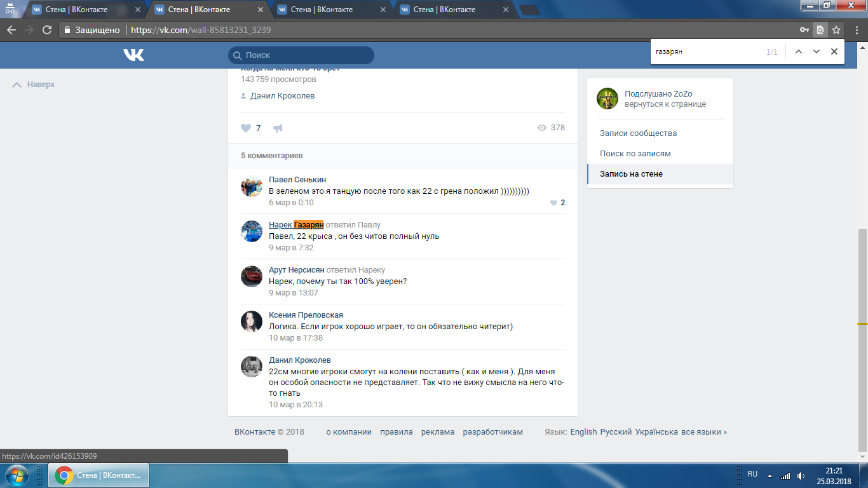Click the VK logo icon

tap(133, 55)
